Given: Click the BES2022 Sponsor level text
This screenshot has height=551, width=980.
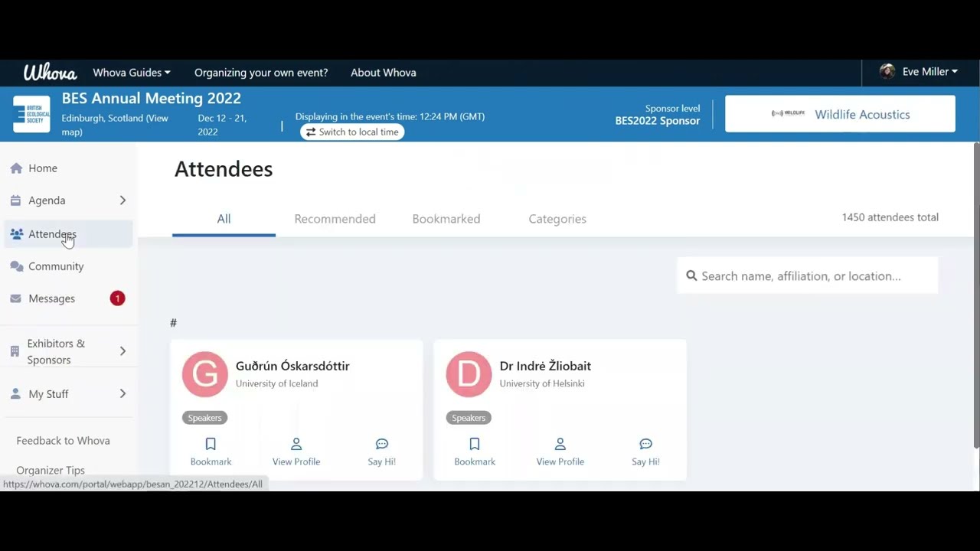Looking at the screenshot, I should click(x=658, y=115).
